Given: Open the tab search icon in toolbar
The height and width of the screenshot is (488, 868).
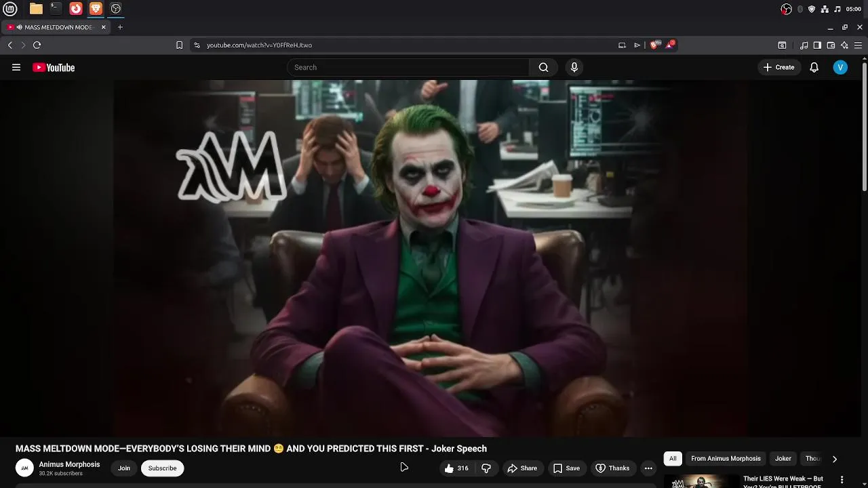Looking at the screenshot, I should pos(782,45).
